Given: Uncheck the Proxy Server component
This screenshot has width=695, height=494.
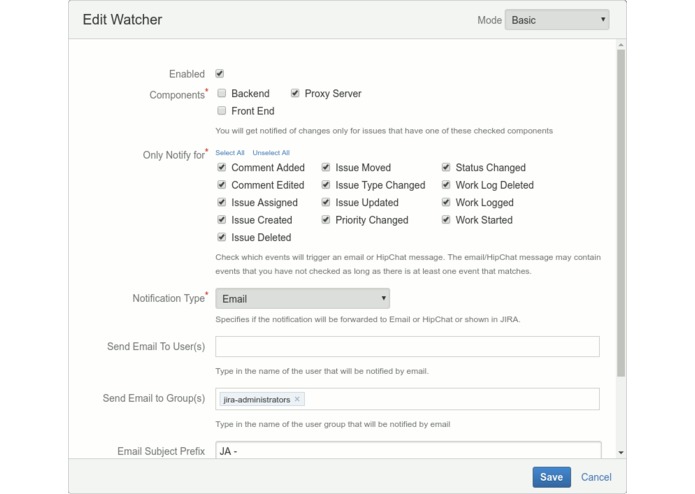Looking at the screenshot, I should tap(295, 93).
